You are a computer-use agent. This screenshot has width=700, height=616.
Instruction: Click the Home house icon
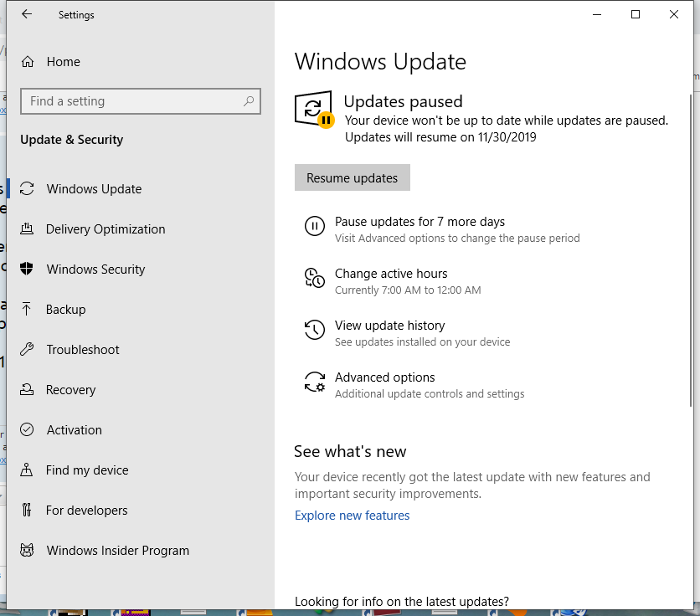point(28,62)
